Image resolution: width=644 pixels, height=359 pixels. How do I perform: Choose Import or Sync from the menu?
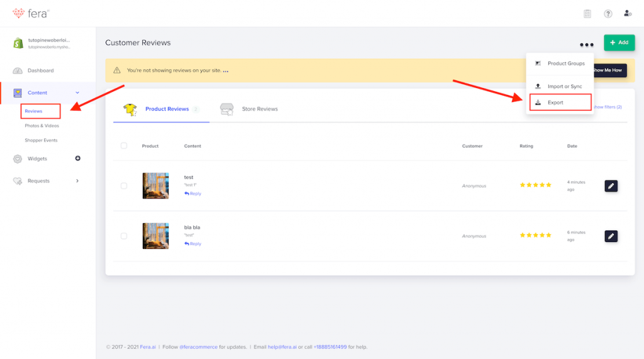[565, 86]
